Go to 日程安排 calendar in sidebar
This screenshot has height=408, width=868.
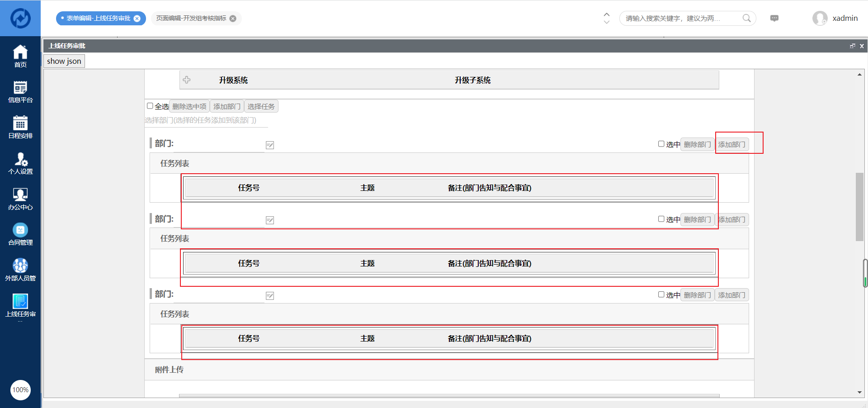coord(20,127)
